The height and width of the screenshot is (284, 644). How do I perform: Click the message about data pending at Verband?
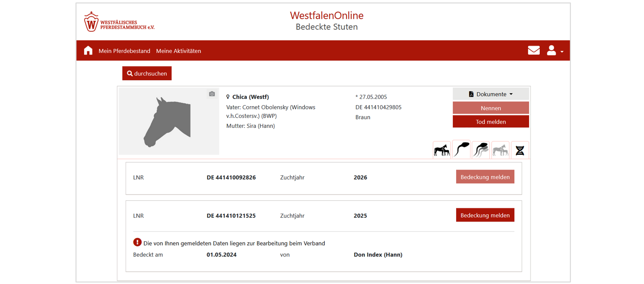234,243
